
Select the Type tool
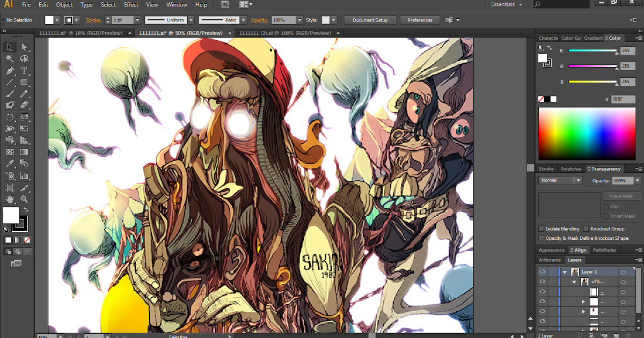tap(24, 71)
